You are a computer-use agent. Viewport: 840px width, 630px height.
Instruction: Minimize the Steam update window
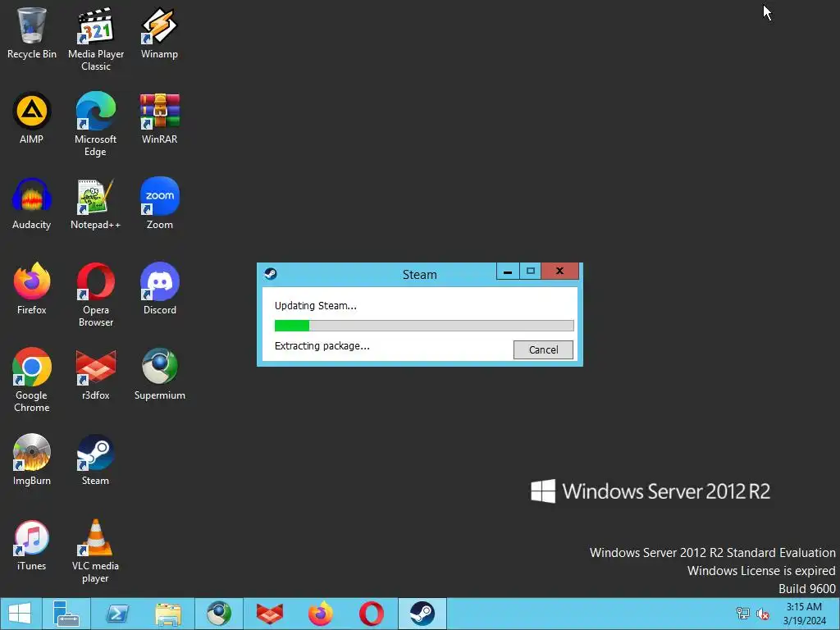pyautogui.click(x=507, y=271)
